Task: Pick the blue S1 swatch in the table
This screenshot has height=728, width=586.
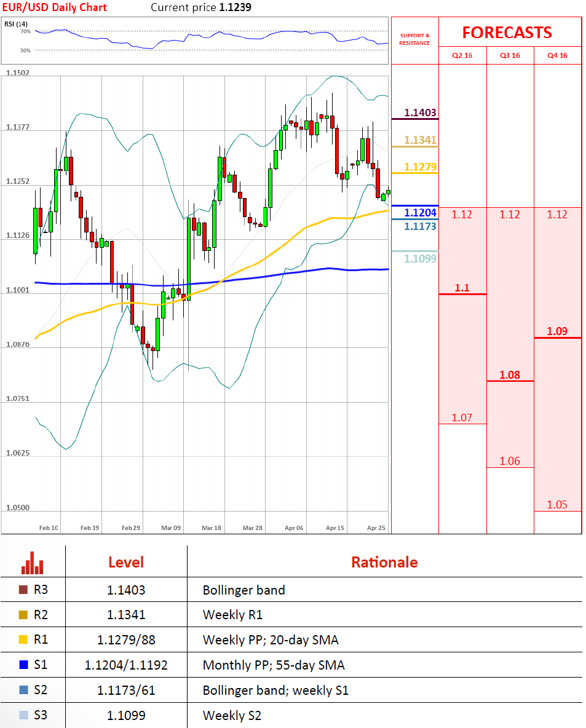Action: click(24, 665)
